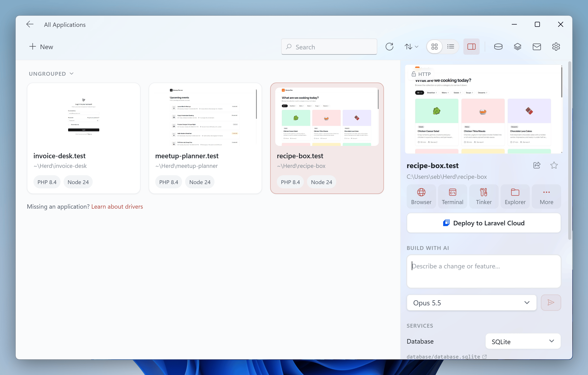The height and width of the screenshot is (375, 588).
Task: Send the AI prompt with arrow button
Action: pyautogui.click(x=551, y=303)
